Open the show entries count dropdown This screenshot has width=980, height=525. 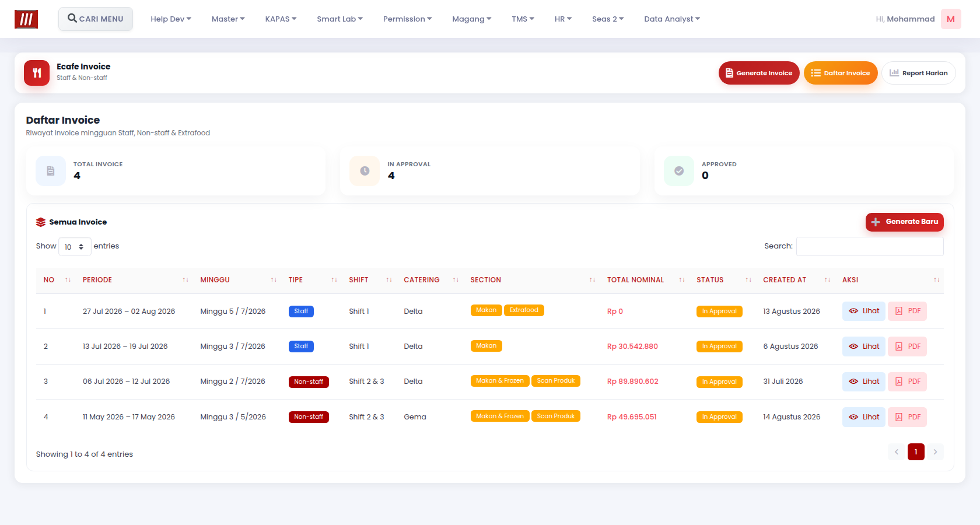pos(75,247)
